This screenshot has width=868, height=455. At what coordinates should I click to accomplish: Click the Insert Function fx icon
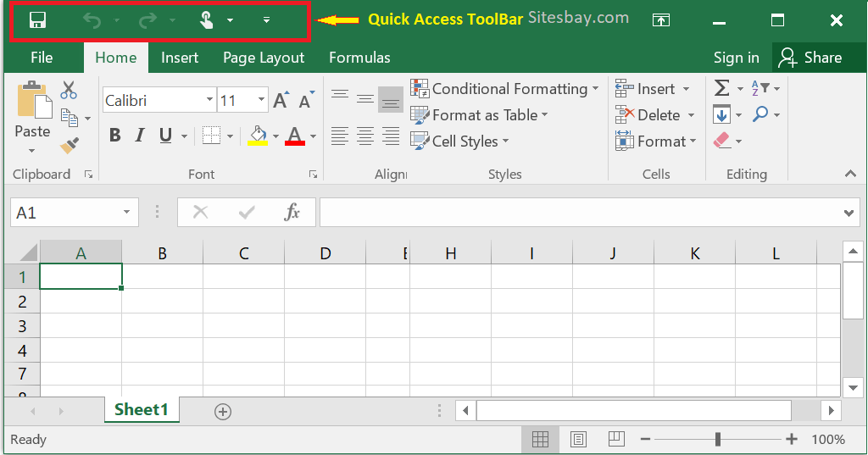coord(292,212)
